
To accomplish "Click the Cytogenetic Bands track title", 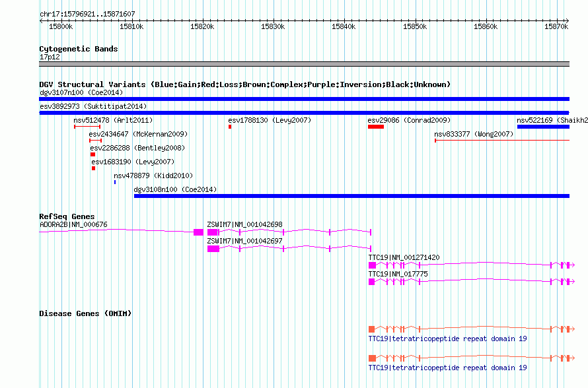I will pyautogui.click(x=79, y=49).
